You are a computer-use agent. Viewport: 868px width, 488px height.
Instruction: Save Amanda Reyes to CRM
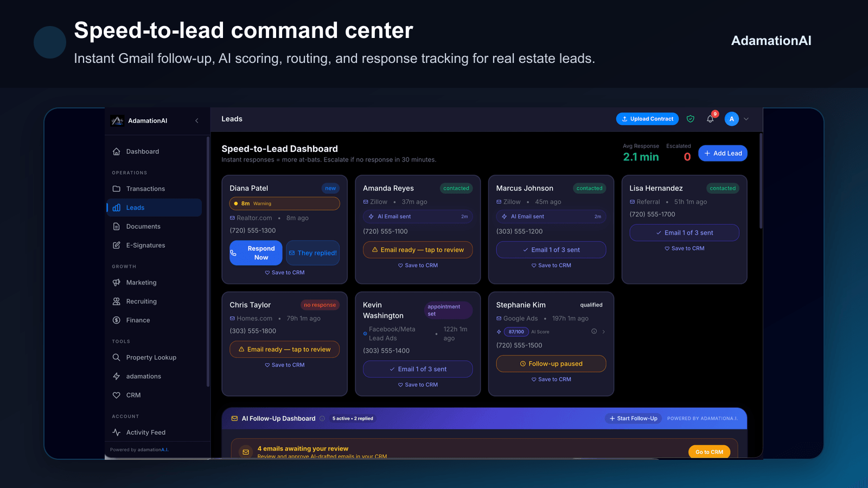pyautogui.click(x=418, y=266)
